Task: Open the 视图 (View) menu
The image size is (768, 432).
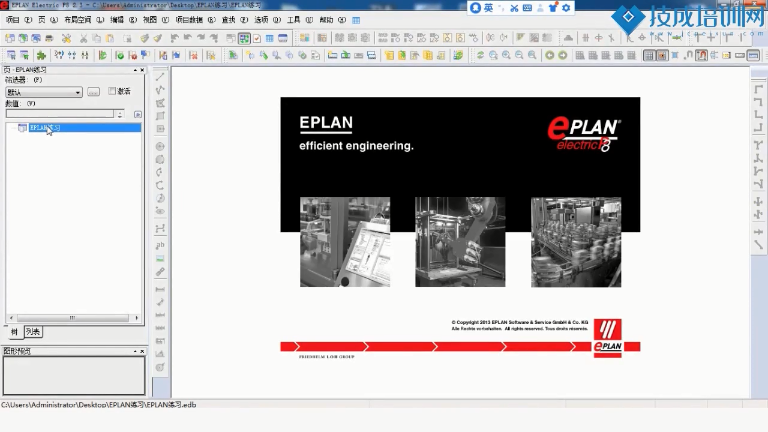Action: [x=155, y=20]
